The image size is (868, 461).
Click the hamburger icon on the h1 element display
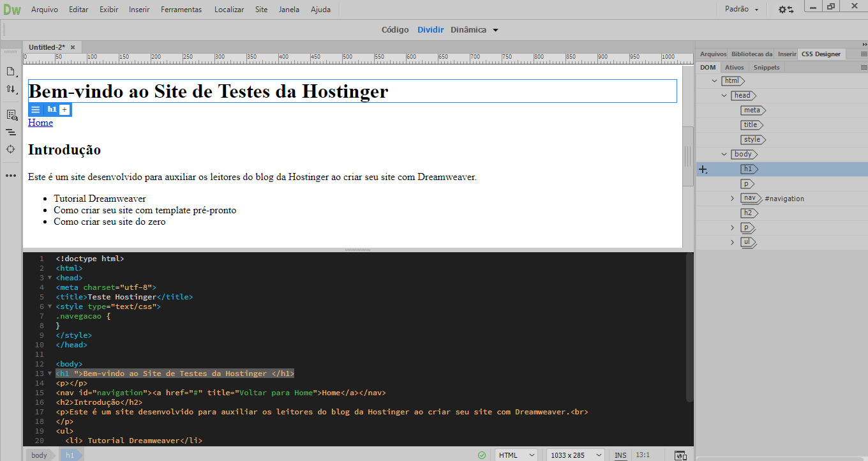coord(36,110)
